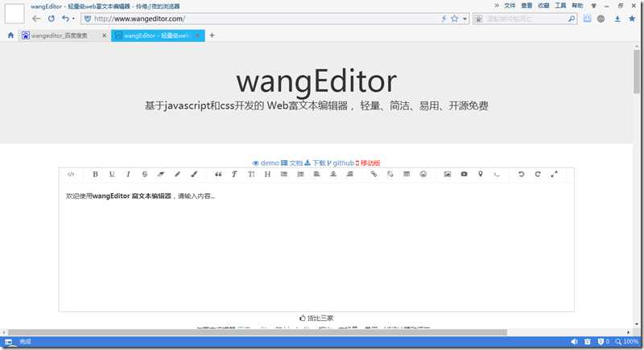Insert an ordered numbered list
This screenshot has width=644, height=350.
(300, 175)
